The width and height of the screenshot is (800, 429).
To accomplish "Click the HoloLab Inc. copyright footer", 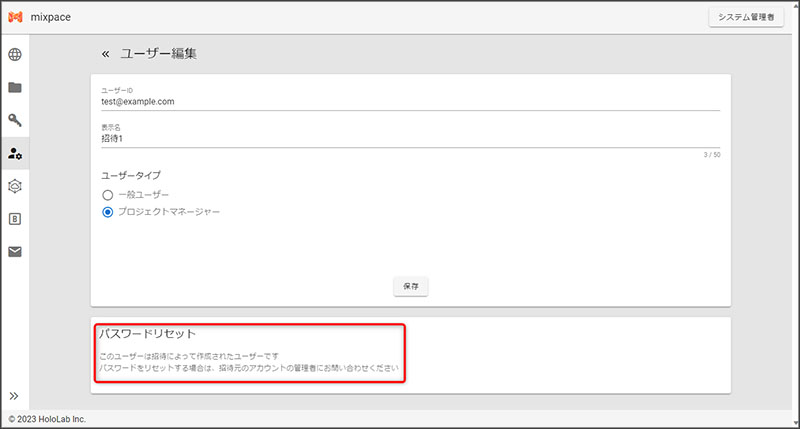I will 46,419.
